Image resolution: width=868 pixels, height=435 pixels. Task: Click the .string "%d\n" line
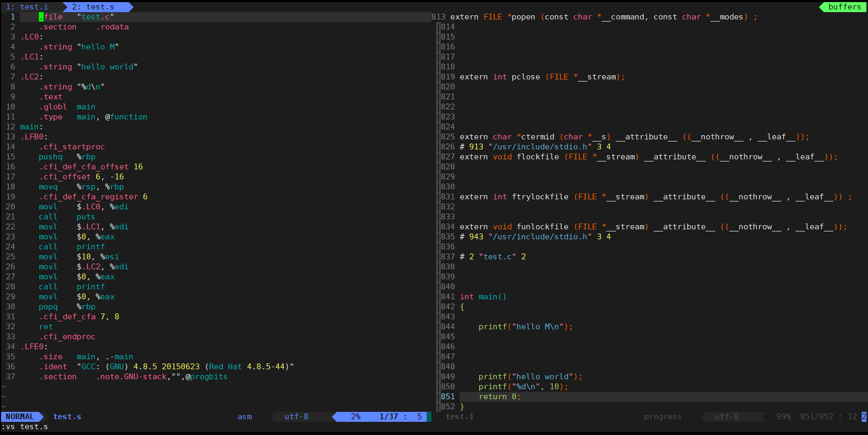[x=72, y=87]
